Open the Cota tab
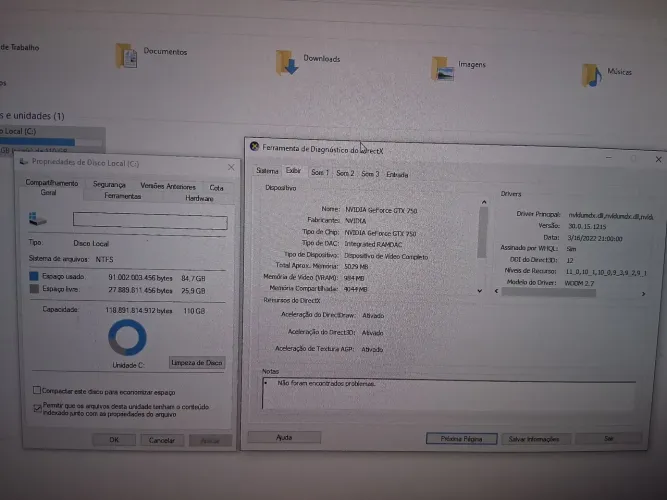 (x=216, y=188)
